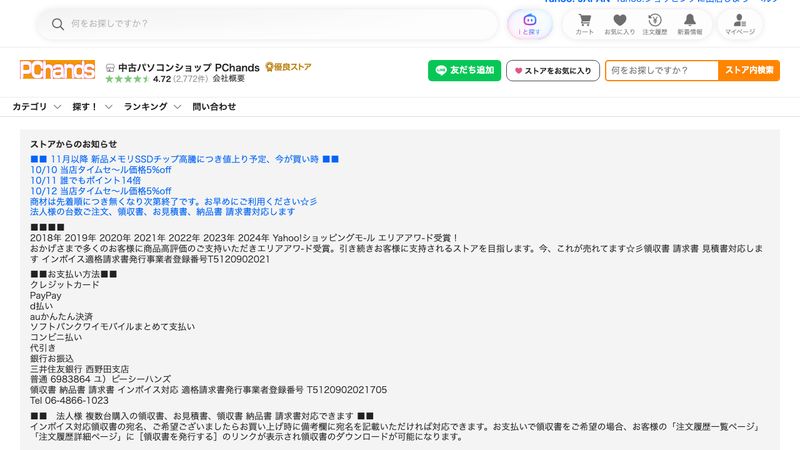Open the star rating 4.72 reviews

point(157,79)
